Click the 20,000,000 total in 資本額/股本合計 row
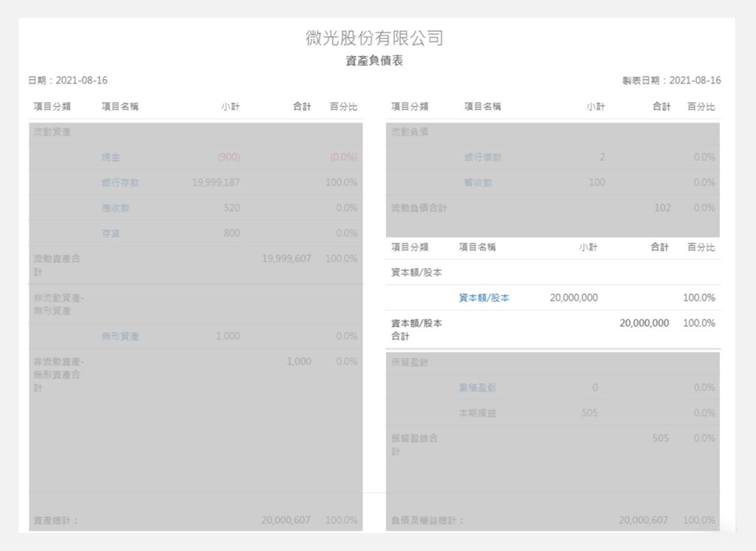756x551 pixels. click(x=644, y=324)
